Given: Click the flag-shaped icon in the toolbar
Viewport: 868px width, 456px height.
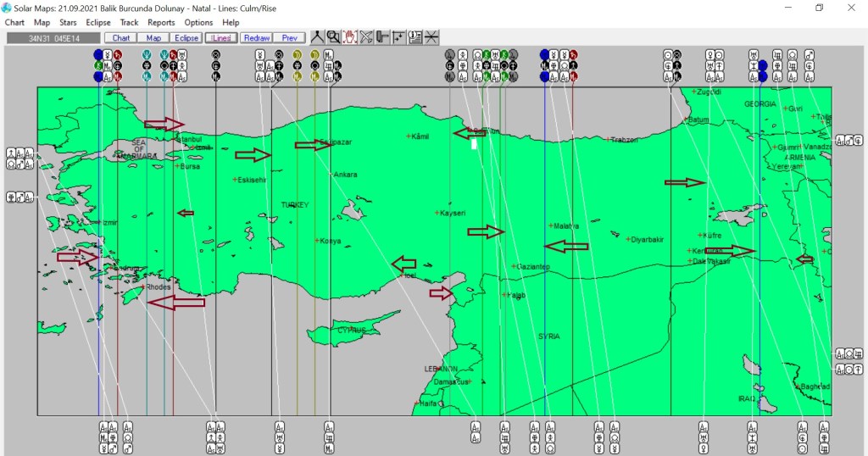Looking at the screenshot, I should click(x=382, y=37).
